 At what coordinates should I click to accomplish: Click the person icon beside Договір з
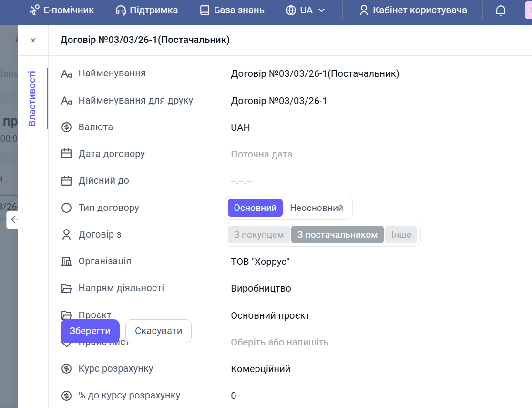pyautogui.click(x=66, y=235)
